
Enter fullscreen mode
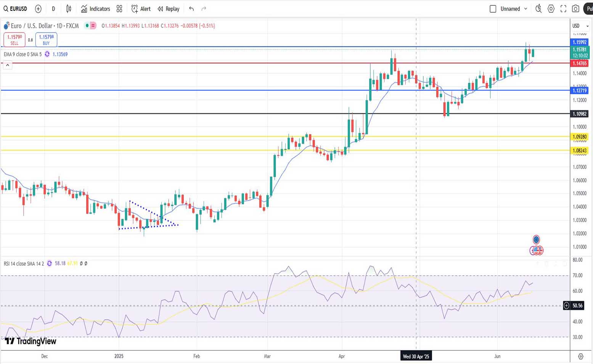[x=563, y=9]
